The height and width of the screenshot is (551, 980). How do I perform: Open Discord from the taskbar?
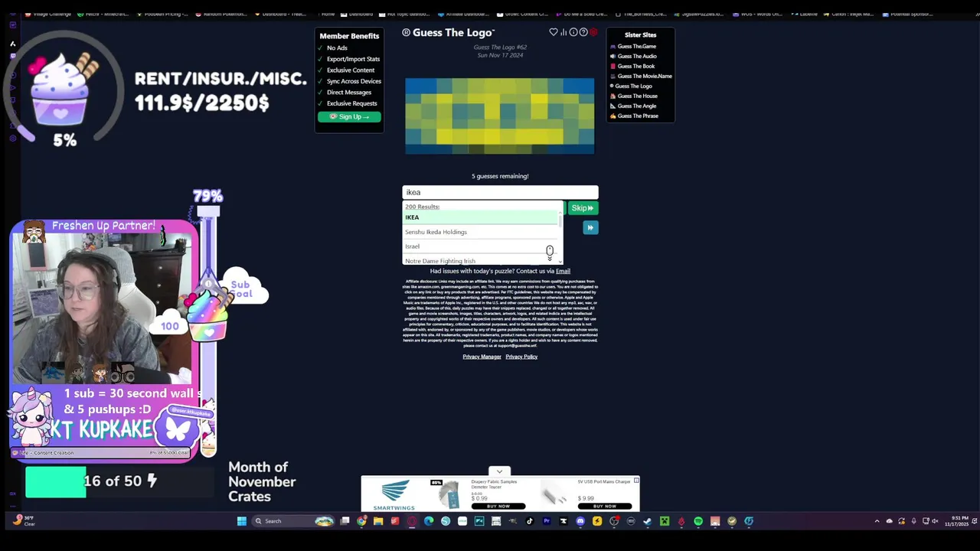click(x=580, y=521)
